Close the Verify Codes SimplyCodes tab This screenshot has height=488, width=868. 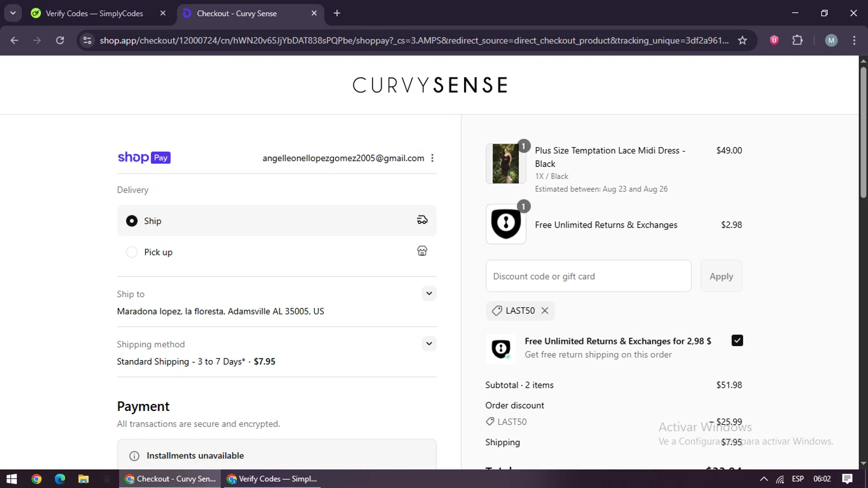click(163, 13)
